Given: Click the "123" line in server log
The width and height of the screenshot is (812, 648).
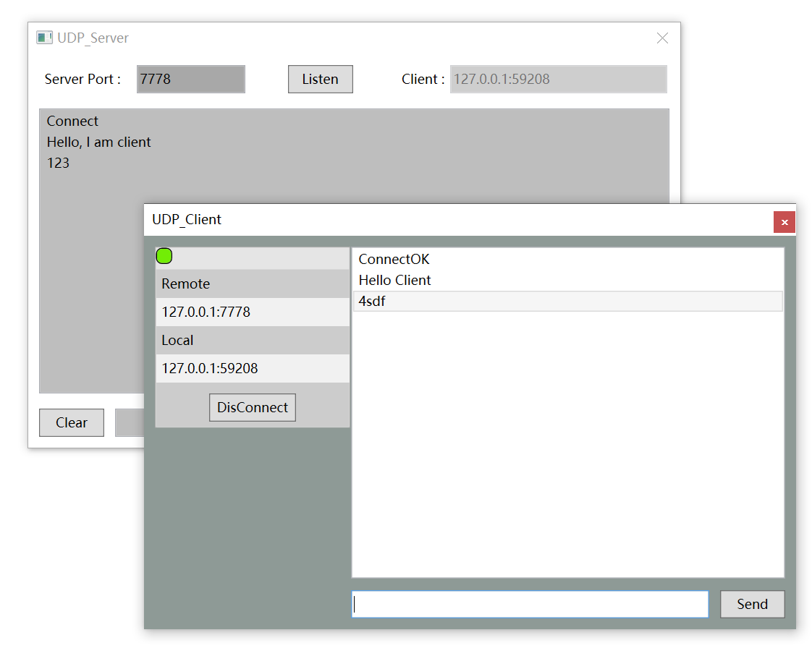Looking at the screenshot, I should [x=58, y=163].
